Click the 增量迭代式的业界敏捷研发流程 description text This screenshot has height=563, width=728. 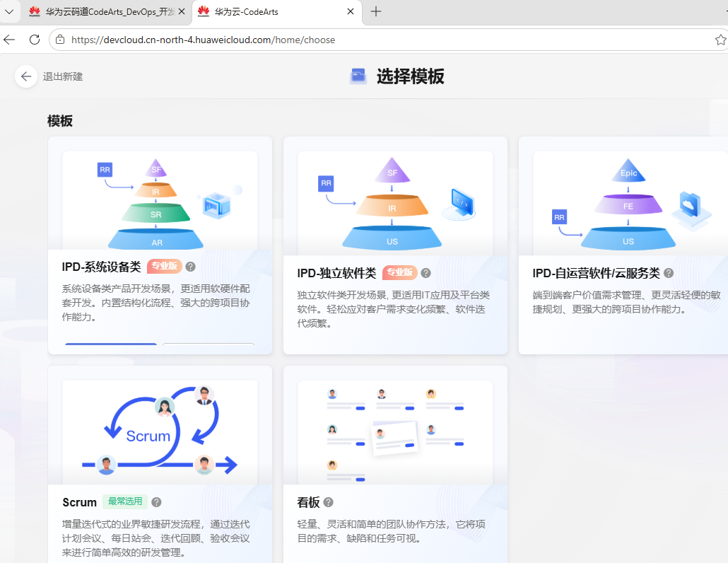click(x=156, y=538)
